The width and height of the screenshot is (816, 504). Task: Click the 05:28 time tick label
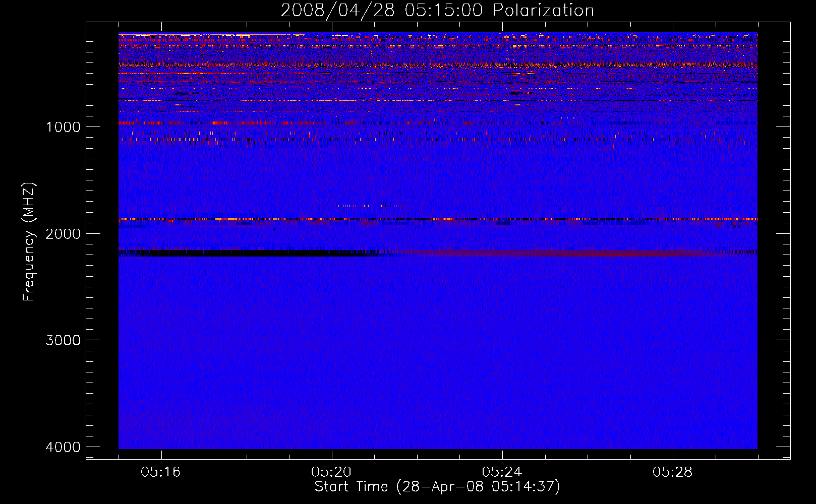(672, 472)
